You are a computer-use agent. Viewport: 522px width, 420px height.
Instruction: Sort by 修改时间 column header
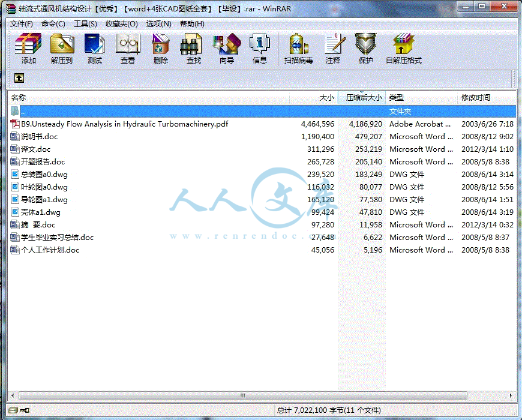[x=487, y=98]
